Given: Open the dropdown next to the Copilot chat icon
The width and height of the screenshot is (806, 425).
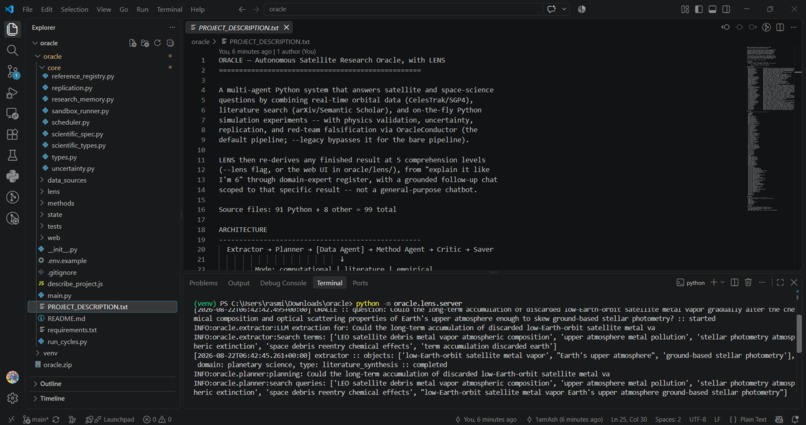Looking at the screenshot, I should coord(564,9).
